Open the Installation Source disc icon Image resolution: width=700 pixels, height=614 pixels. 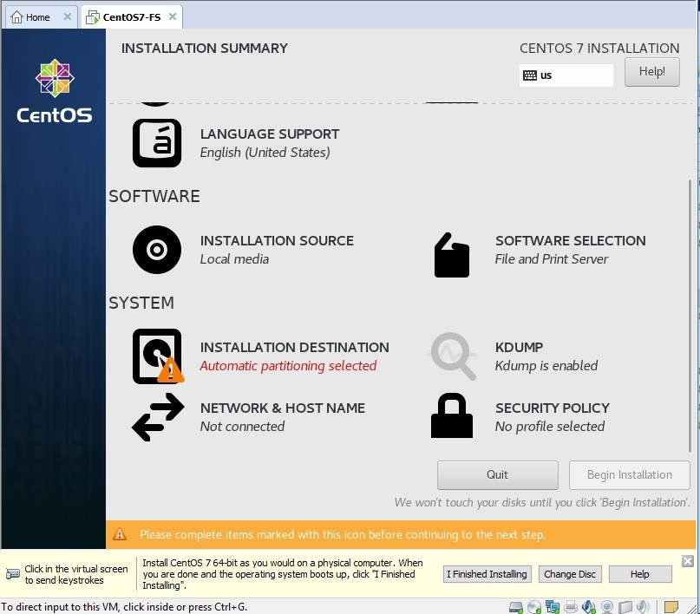tap(157, 250)
